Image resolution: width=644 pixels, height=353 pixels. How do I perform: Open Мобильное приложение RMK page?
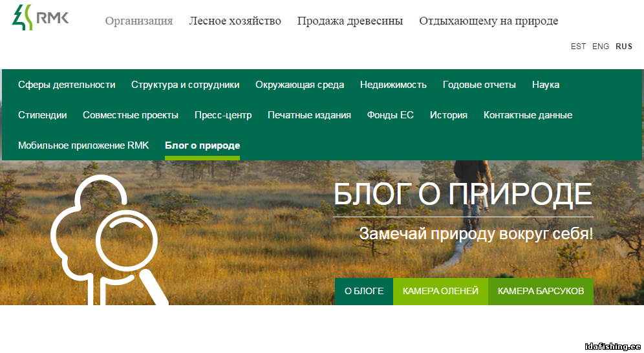[x=83, y=145]
